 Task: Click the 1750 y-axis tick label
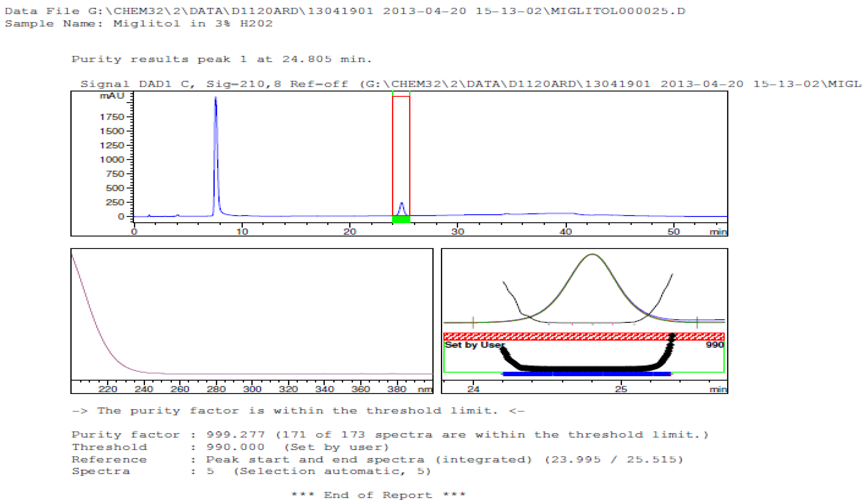click(x=112, y=117)
